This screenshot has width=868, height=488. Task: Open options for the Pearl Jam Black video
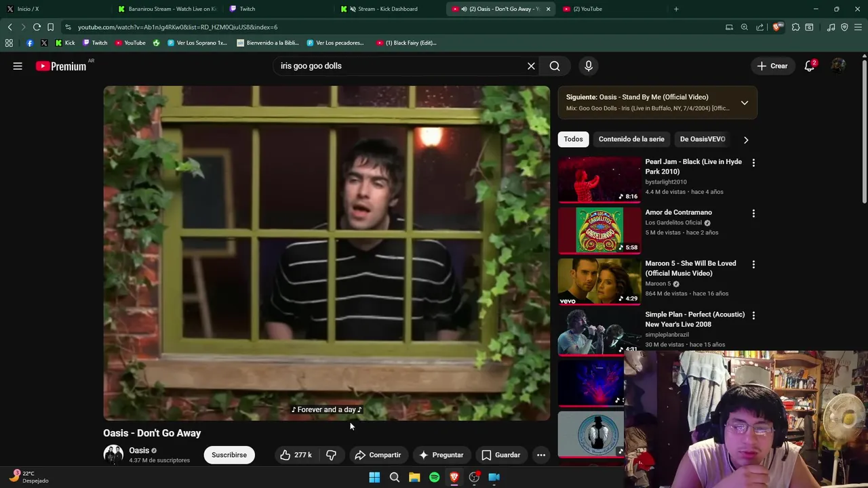tap(753, 163)
